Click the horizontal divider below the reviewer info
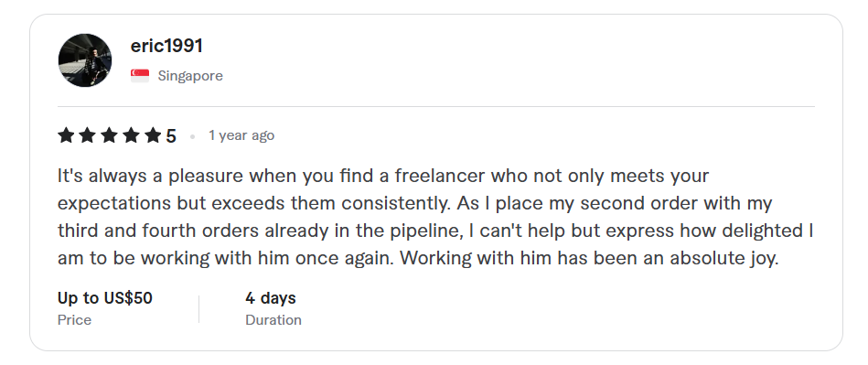 pyautogui.click(x=436, y=106)
